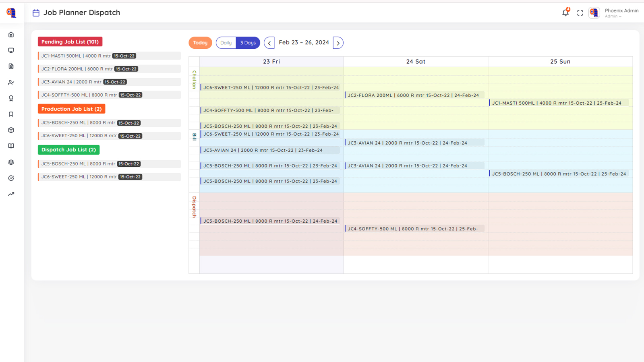This screenshot has height=362, width=644.
Task: Go to previous date range arrow
Action: pos(269,43)
